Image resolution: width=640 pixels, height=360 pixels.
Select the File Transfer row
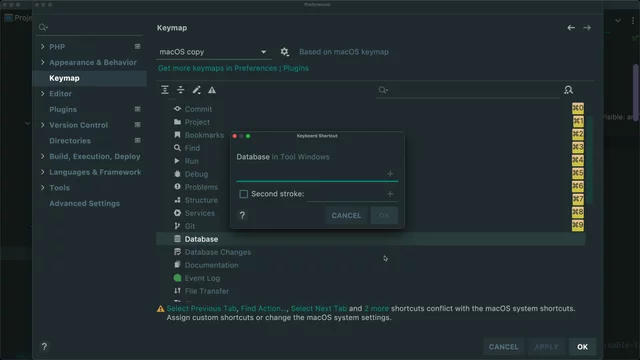tap(371, 291)
